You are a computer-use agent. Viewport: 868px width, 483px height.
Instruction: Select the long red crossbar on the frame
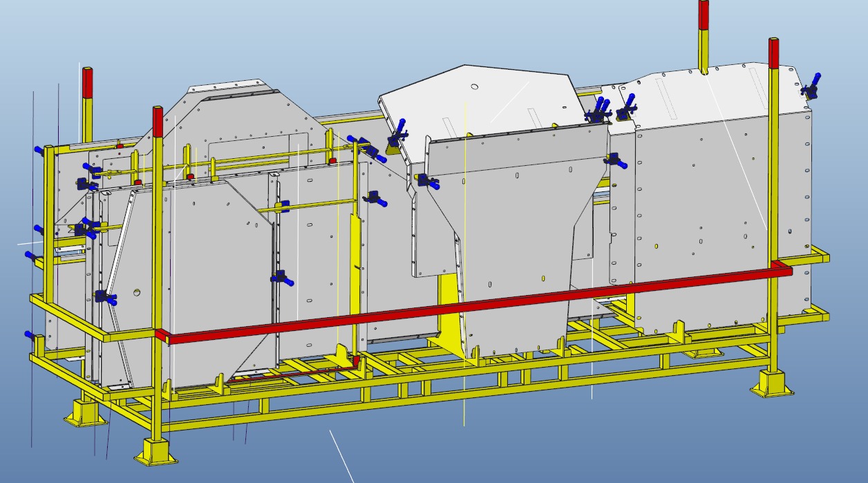click(x=474, y=303)
